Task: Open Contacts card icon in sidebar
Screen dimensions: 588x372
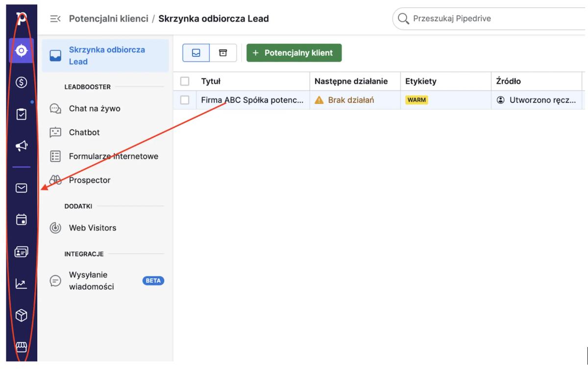Action: click(x=21, y=251)
